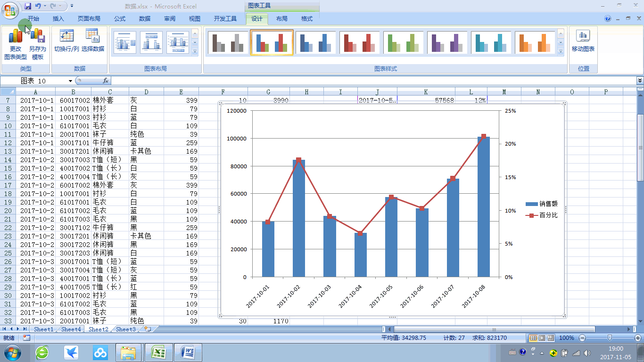Select the blue-red-green colorful chart style

pyautogui.click(x=272, y=43)
